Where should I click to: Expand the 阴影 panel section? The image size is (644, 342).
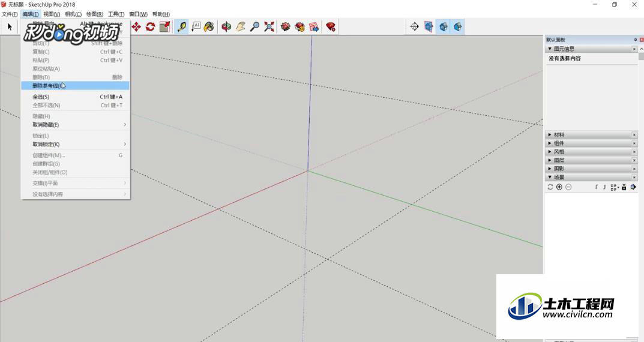pyautogui.click(x=550, y=169)
